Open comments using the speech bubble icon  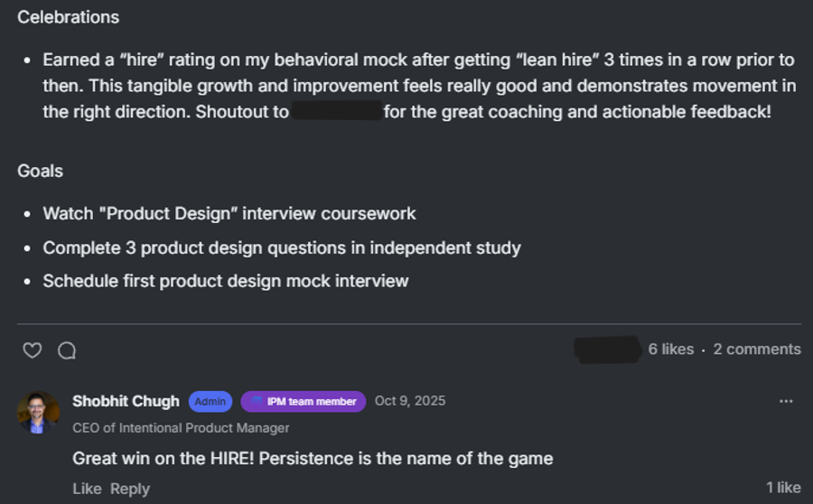coord(67,350)
